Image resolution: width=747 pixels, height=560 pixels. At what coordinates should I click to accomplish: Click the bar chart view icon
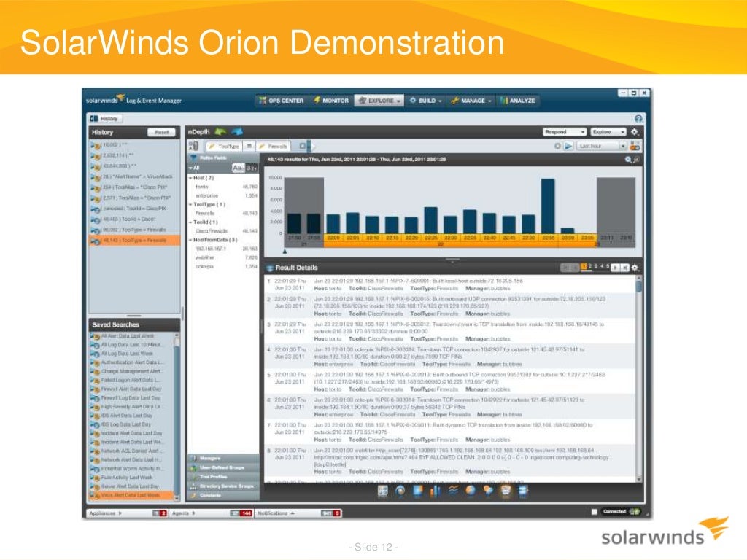click(x=435, y=491)
